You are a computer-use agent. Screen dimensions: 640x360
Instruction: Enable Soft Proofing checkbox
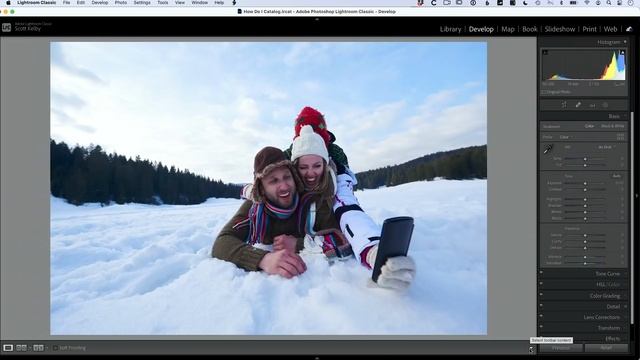coord(55,348)
